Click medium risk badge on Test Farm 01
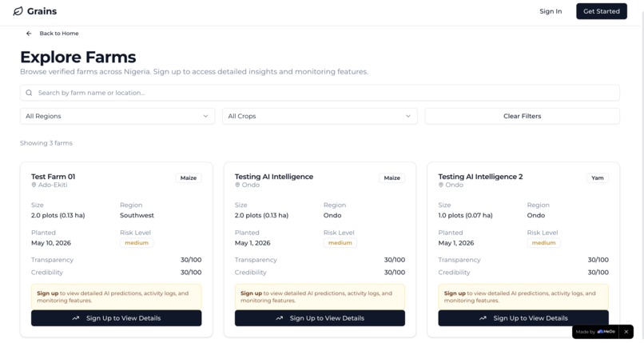This screenshot has width=644, height=343. (x=137, y=243)
